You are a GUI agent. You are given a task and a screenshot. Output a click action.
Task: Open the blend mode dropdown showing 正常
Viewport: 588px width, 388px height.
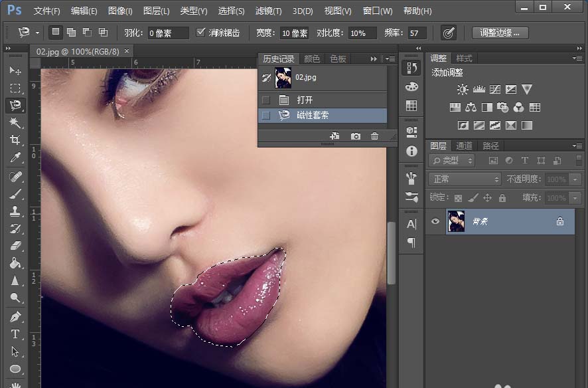(x=465, y=179)
